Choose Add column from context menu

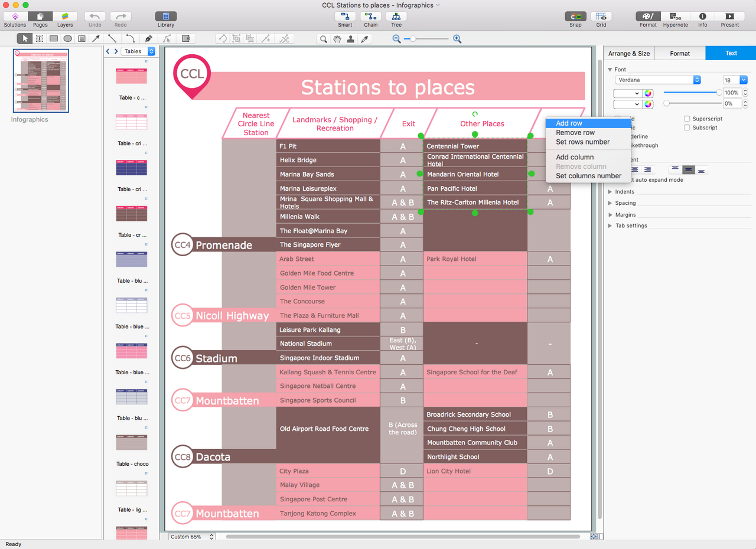[x=588, y=157]
